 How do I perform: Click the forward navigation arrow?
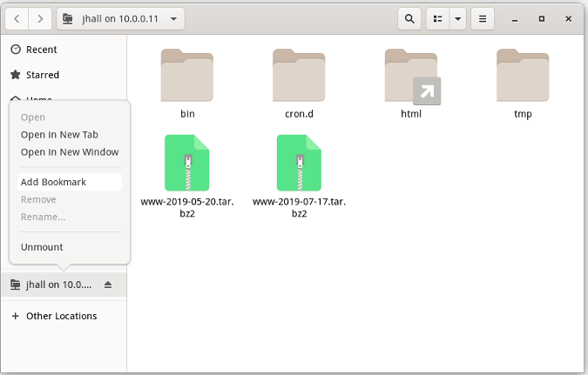(41, 18)
